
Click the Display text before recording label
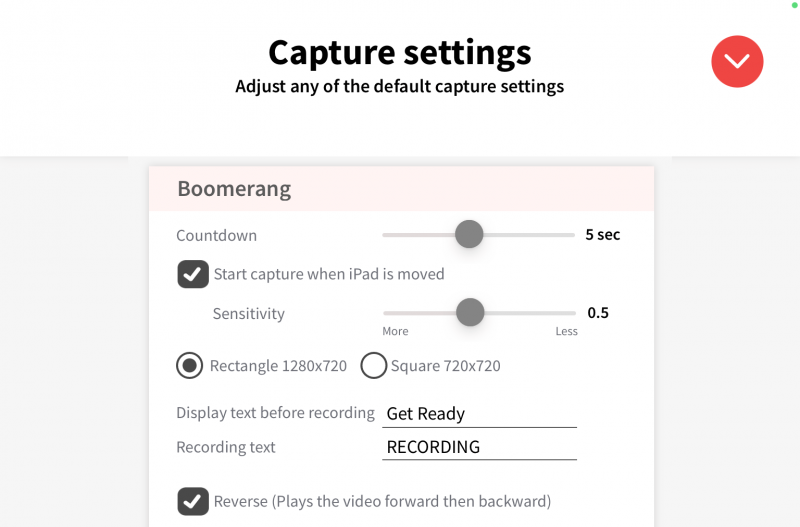[x=276, y=413]
